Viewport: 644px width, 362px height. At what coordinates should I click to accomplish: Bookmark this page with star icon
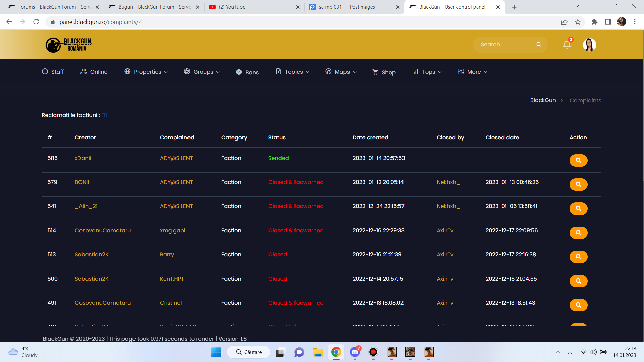578,22
